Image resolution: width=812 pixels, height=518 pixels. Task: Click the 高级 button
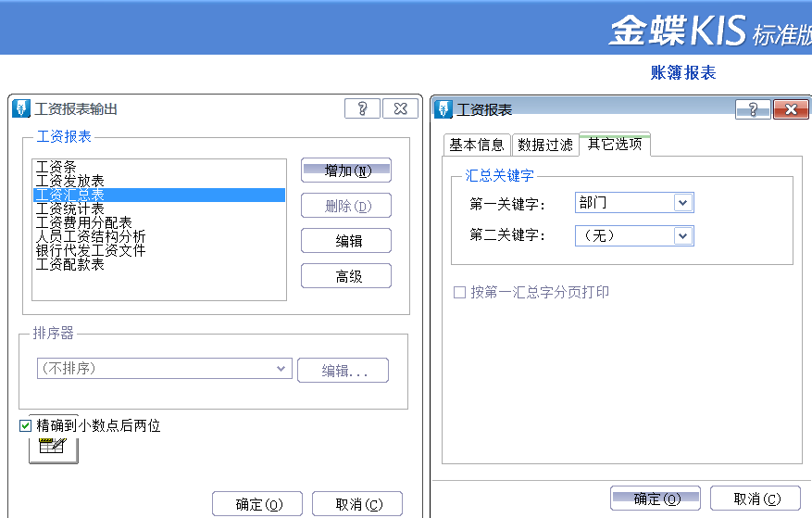pos(346,276)
